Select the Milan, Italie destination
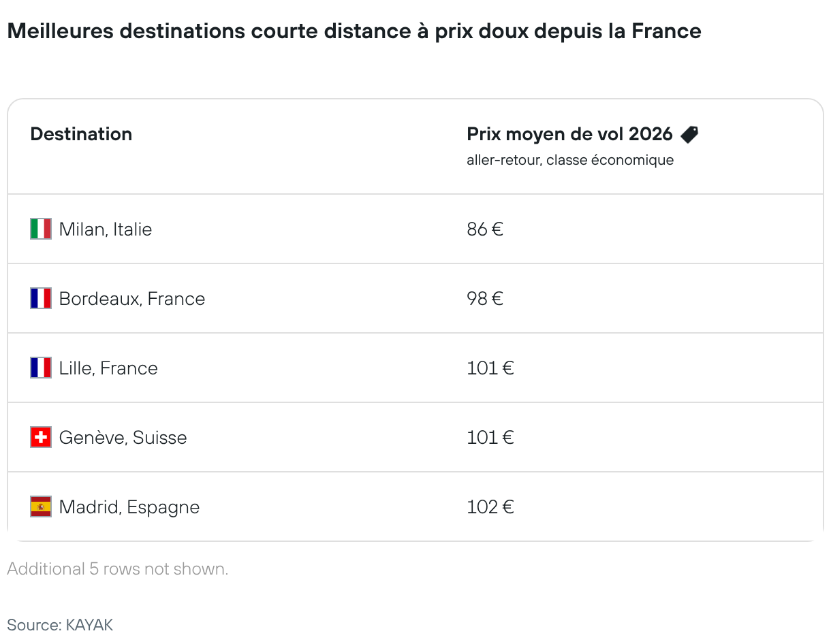Image resolution: width=831 pixels, height=644 pixels. coord(106,229)
